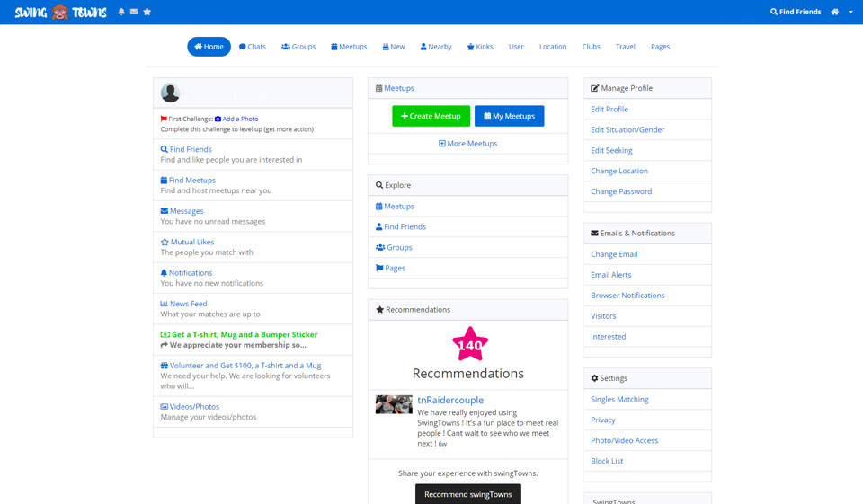Open the Change Password link
The image size is (863, 504).
pyautogui.click(x=621, y=191)
